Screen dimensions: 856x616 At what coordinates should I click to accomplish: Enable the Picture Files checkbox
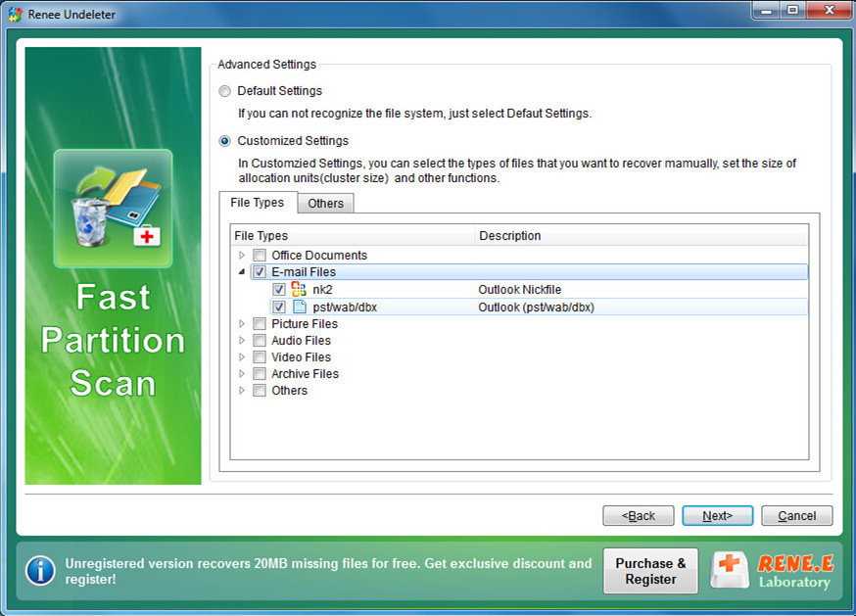(x=260, y=324)
